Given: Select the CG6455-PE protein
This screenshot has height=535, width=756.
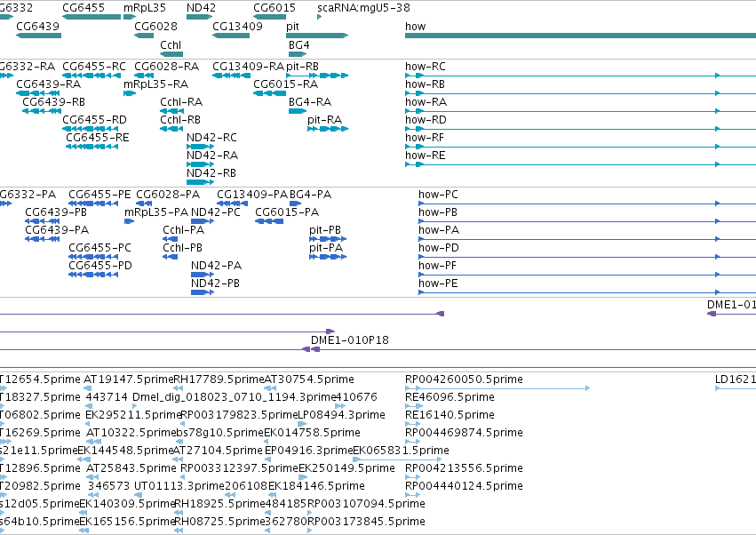Looking at the screenshot, I should click(93, 204).
